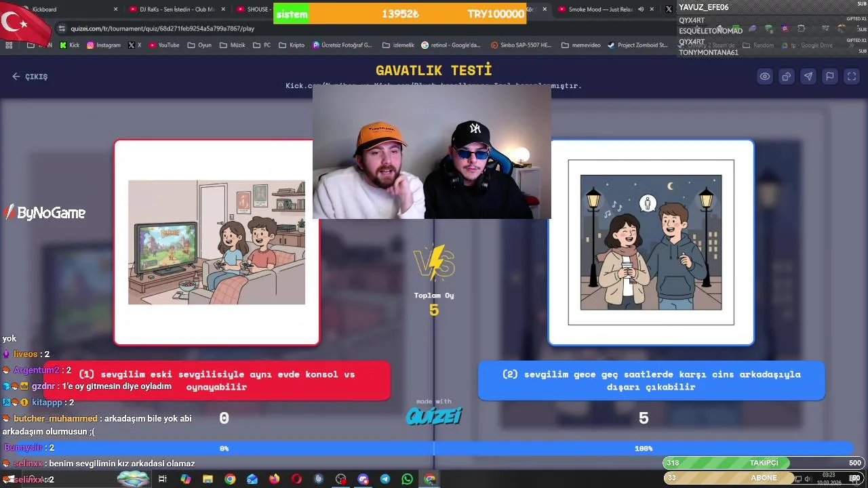Click the flag report icon
Image resolution: width=868 pixels, height=488 pixels.
pos(830,77)
